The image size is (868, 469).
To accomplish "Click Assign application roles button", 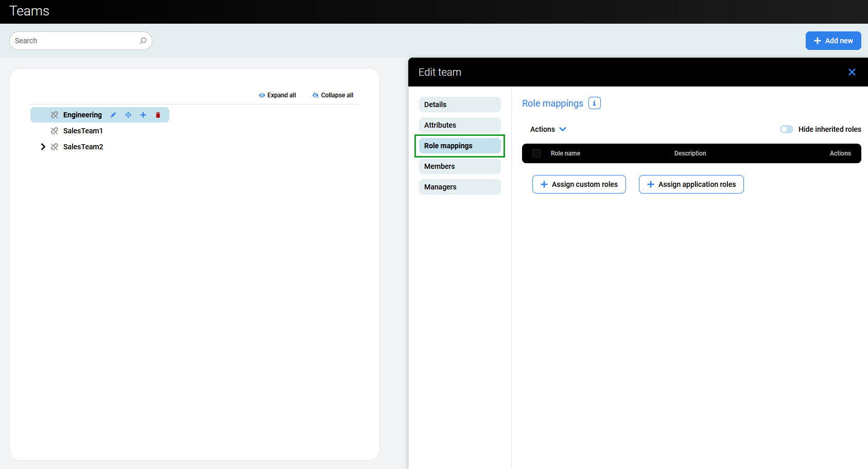I will point(691,184).
